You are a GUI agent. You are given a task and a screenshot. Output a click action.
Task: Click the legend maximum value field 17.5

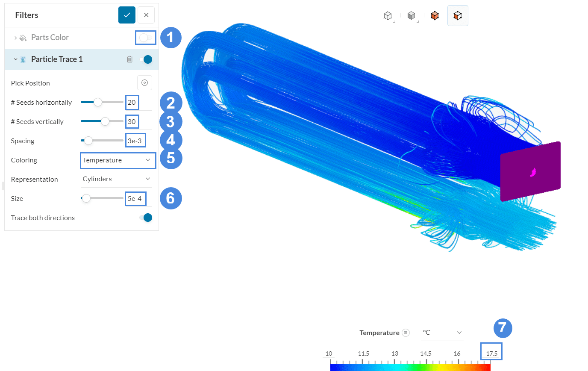491,351
